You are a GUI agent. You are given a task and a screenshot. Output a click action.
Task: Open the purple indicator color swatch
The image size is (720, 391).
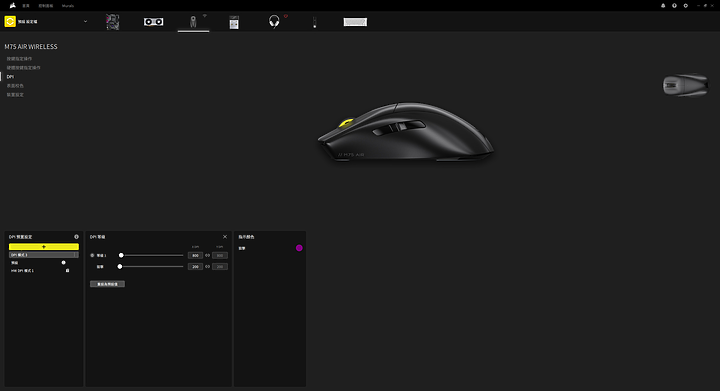(x=299, y=248)
